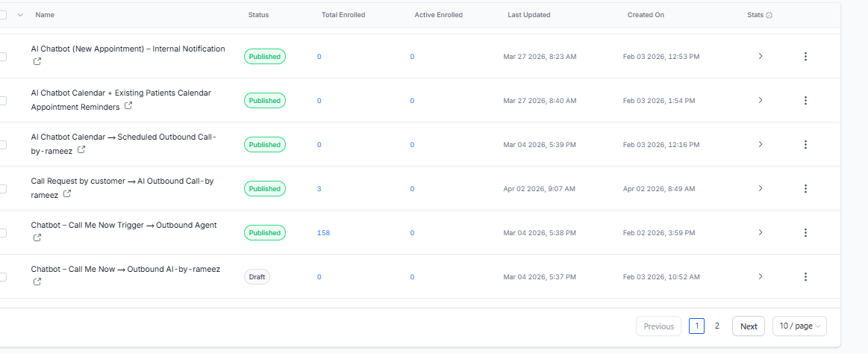Check the Existing Patients Calendar row checkbox
Viewport: 868px width, 354px height.
3,101
